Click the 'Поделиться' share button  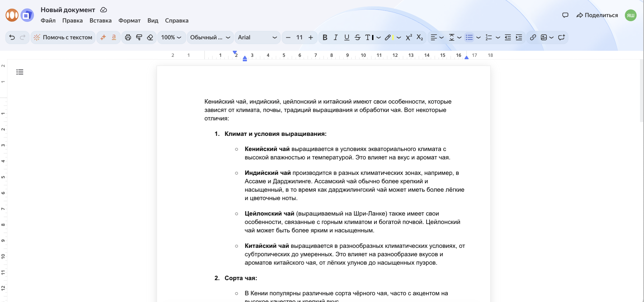pos(597,15)
